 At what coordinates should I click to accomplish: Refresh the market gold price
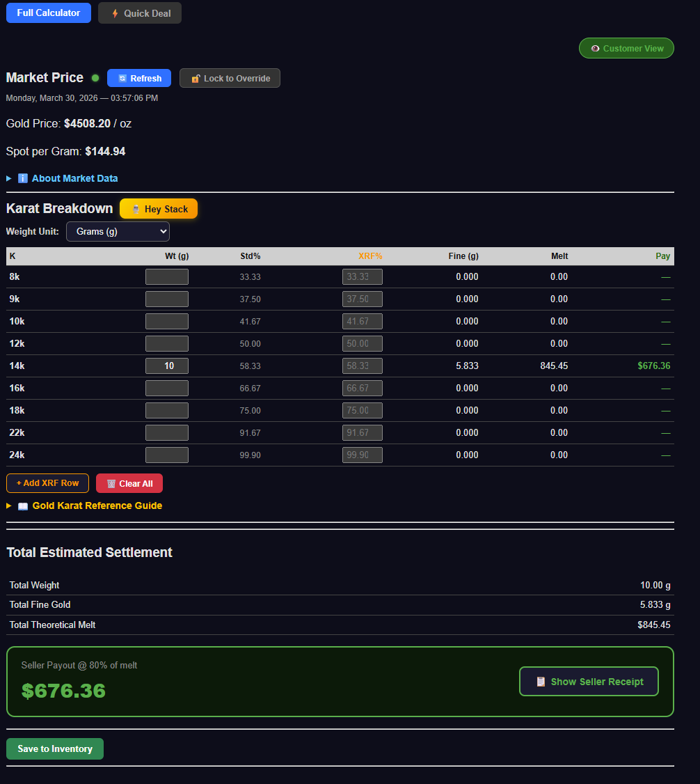[x=139, y=79]
